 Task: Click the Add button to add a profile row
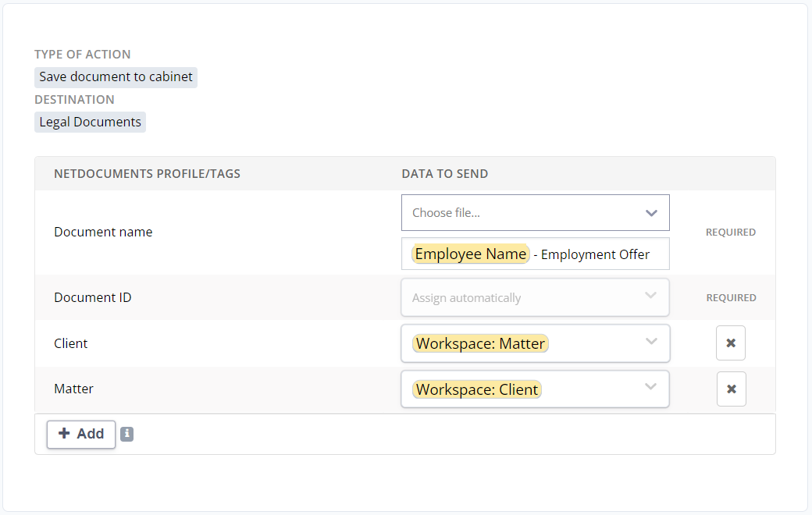click(x=81, y=434)
